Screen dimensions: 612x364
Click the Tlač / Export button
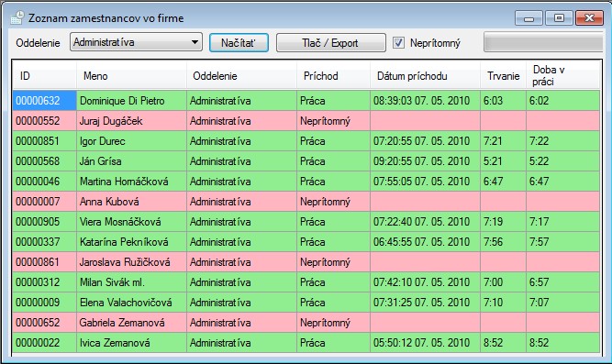tap(331, 42)
